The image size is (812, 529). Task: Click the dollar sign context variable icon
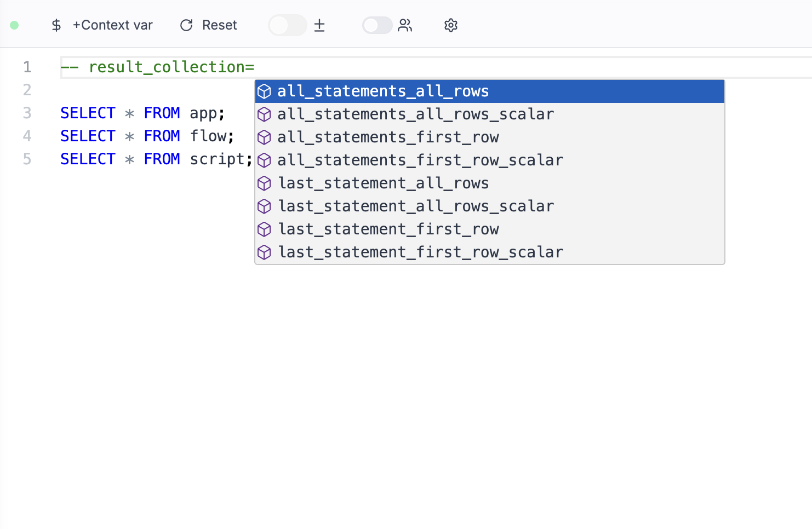[56, 25]
